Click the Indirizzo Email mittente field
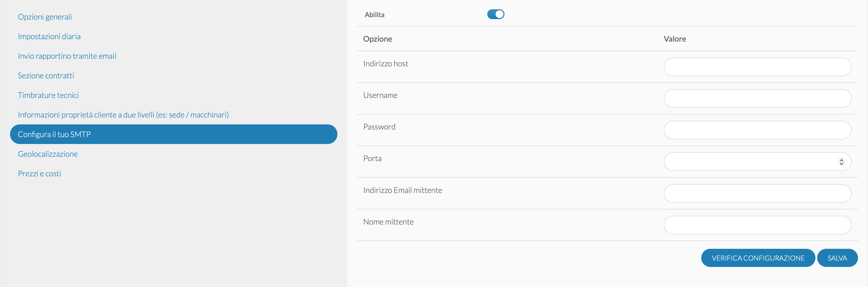The image size is (868, 287). point(757,193)
